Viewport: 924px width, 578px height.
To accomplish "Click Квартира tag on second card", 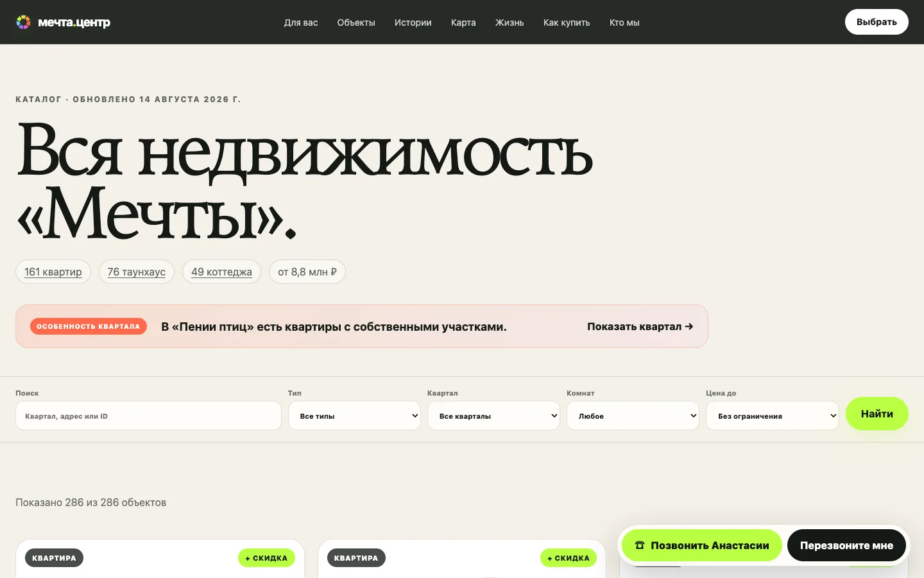I will coord(356,558).
